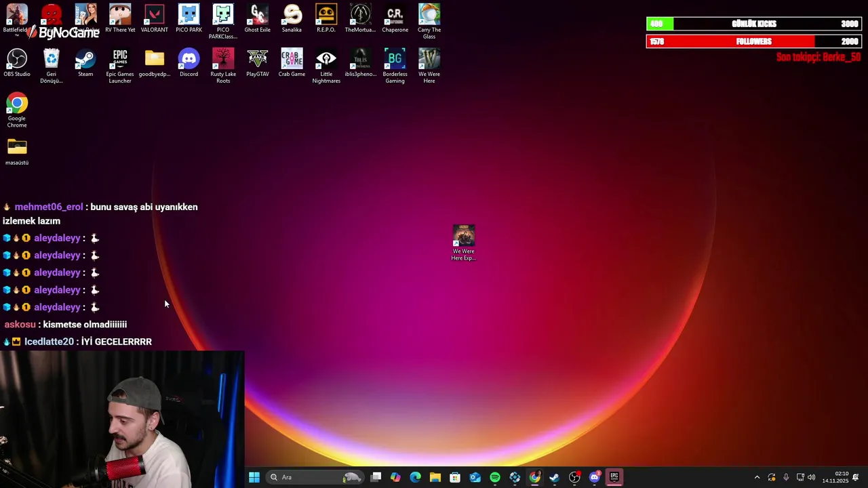Viewport: 868px width, 488px height.
Task: Open Outlook from the taskbar
Action: click(x=475, y=477)
